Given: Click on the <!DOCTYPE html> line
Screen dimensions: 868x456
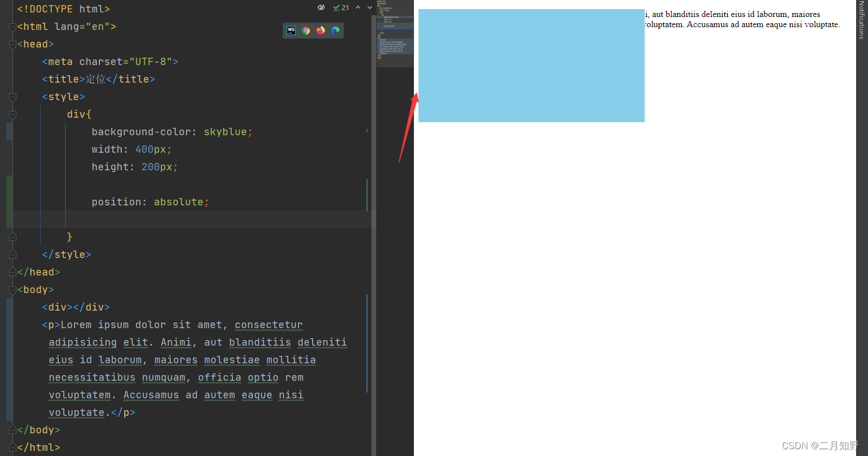Looking at the screenshot, I should (x=64, y=9).
